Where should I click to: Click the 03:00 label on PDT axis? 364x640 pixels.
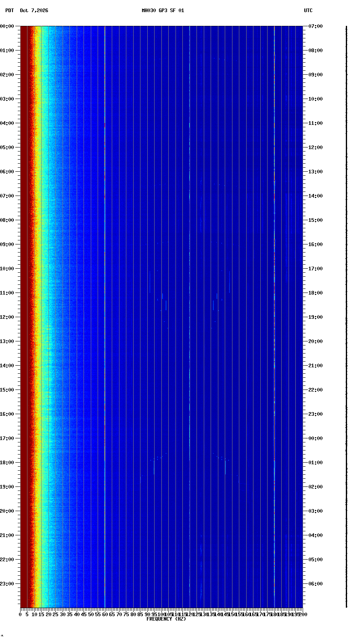pos(7,99)
